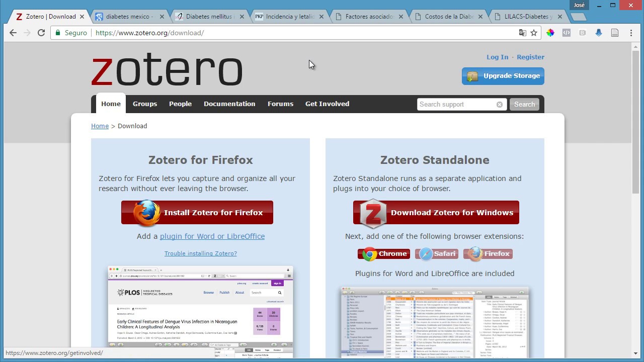
Task: Click the Firefox browser extension button
Action: (488, 254)
